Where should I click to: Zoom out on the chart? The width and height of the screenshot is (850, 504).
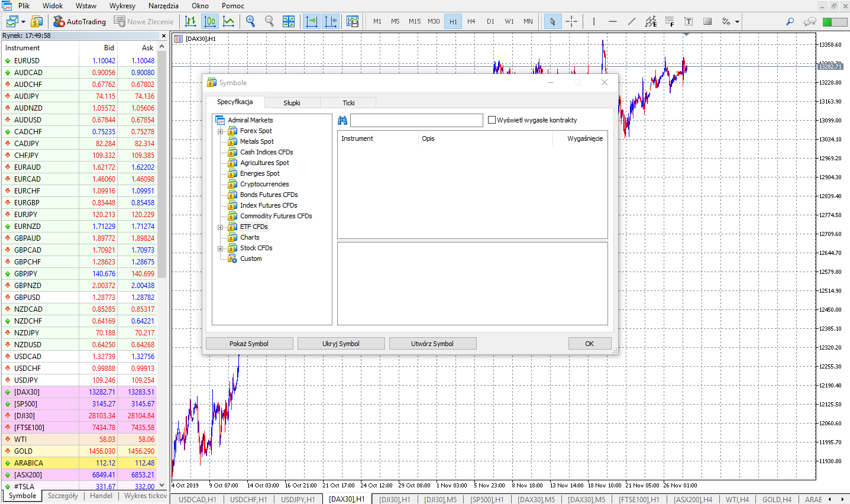(269, 21)
